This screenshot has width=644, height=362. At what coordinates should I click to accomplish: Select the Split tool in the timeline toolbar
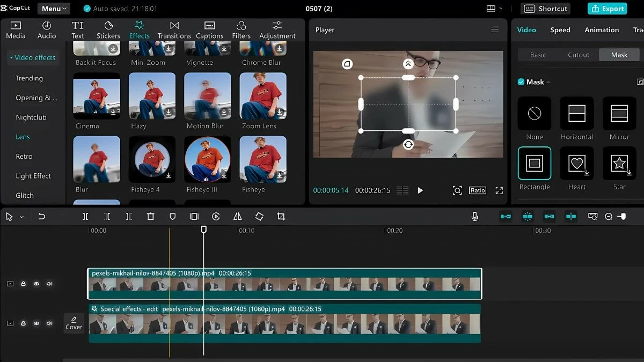(x=85, y=216)
